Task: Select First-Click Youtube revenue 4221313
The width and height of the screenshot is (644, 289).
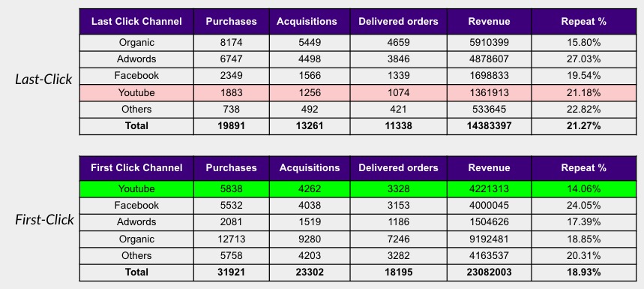Action: pos(489,188)
